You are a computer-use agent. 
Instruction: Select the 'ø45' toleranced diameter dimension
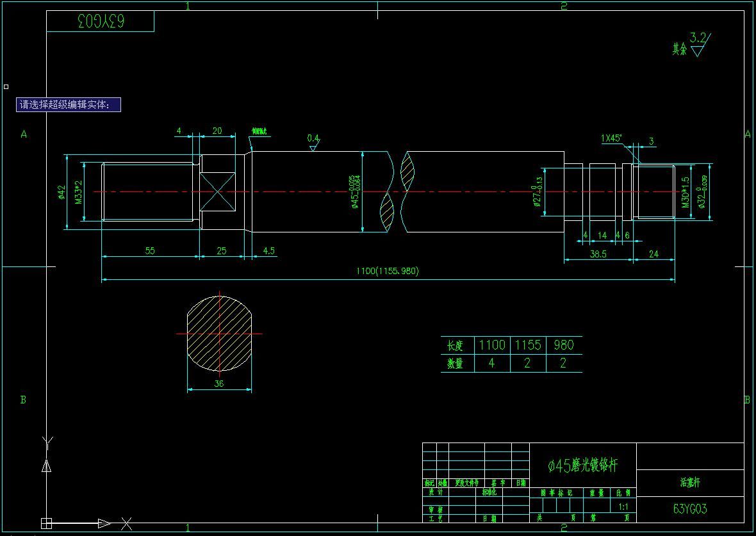click(355, 192)
